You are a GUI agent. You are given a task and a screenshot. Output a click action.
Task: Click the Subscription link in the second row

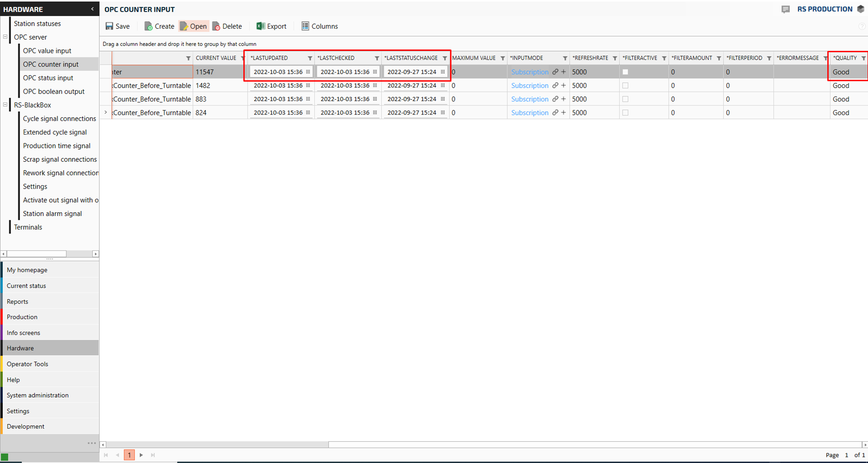529,86
